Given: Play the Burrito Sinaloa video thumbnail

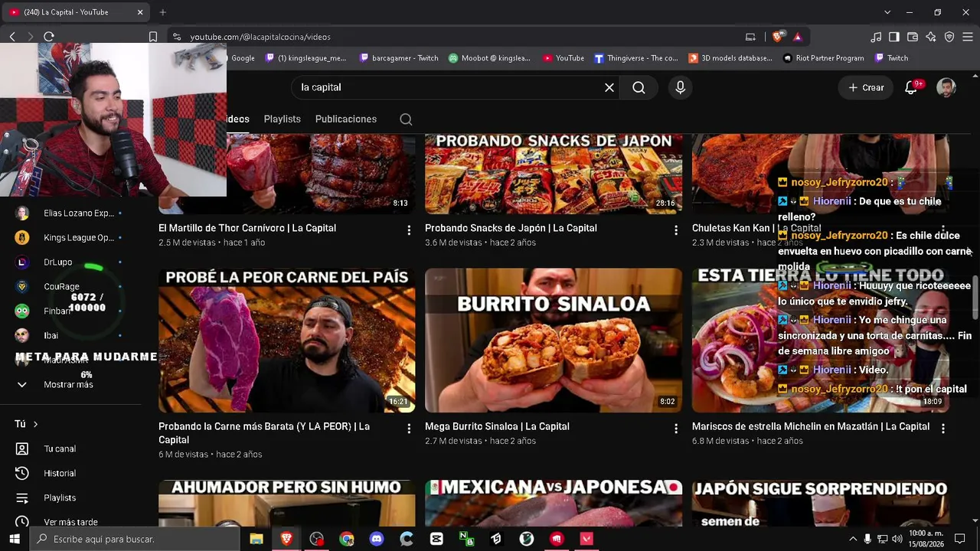Looking at the screenshot, I should click(554, 341).
